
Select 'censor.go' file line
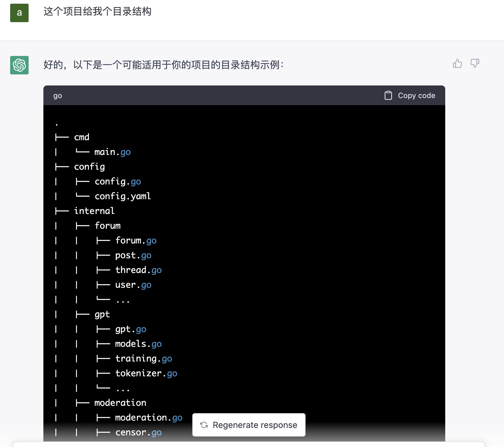pos(138,432)
